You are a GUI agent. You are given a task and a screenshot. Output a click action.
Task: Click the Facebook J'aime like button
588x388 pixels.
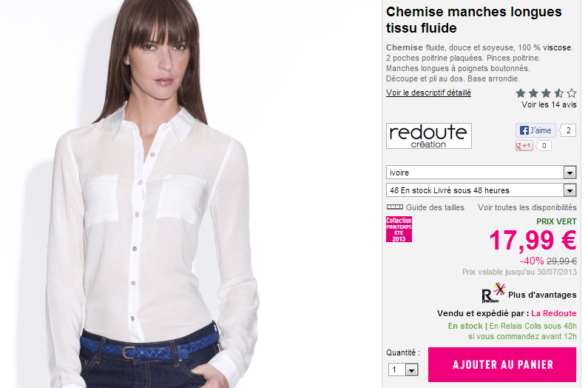(x=535, y=130)
